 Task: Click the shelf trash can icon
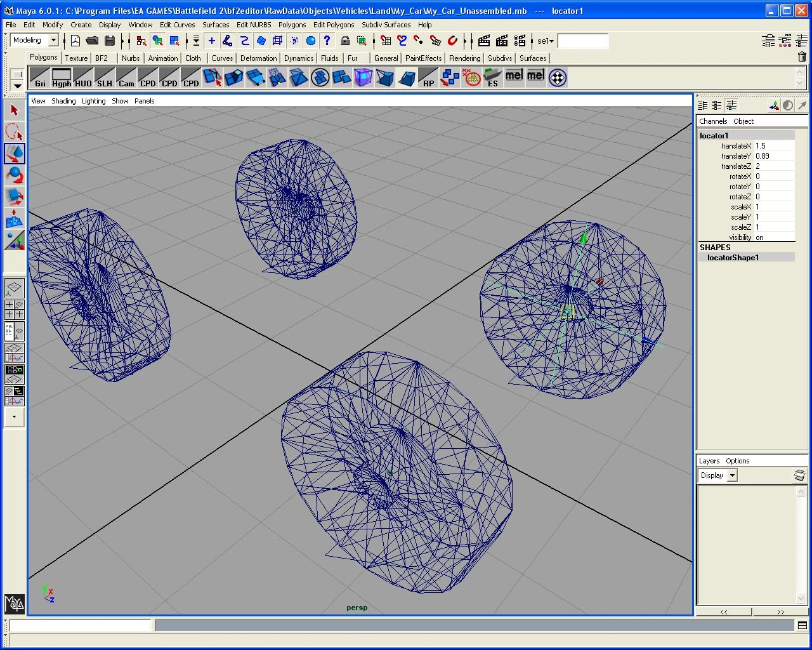tap(802, 57)
